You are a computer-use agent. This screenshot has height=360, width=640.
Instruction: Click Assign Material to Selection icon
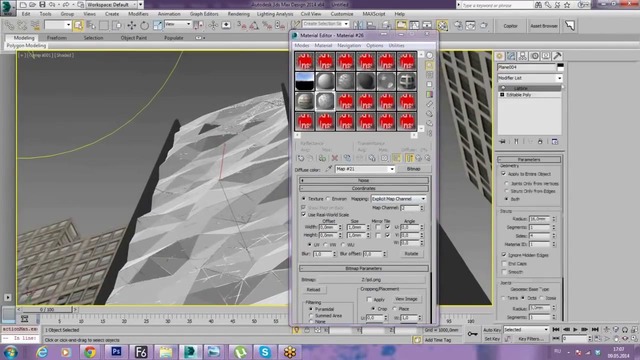[322, 158]
